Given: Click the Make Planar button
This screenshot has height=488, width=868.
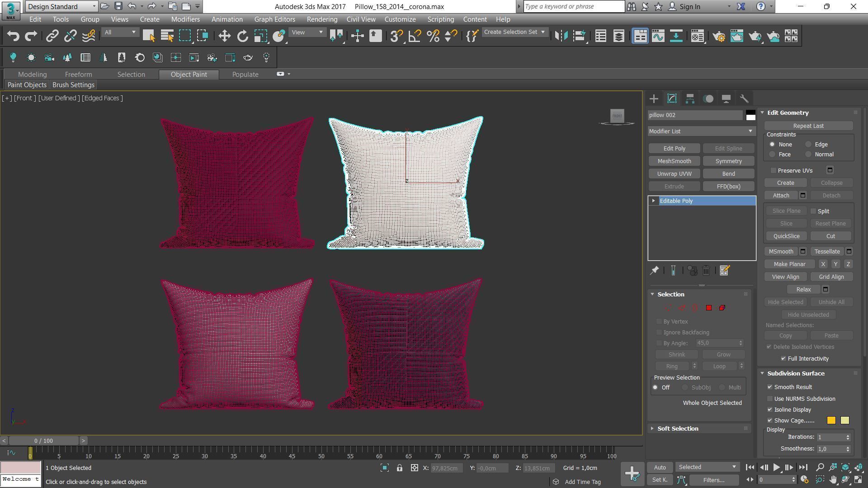Looking at the screenshot, I should point(789,264).
